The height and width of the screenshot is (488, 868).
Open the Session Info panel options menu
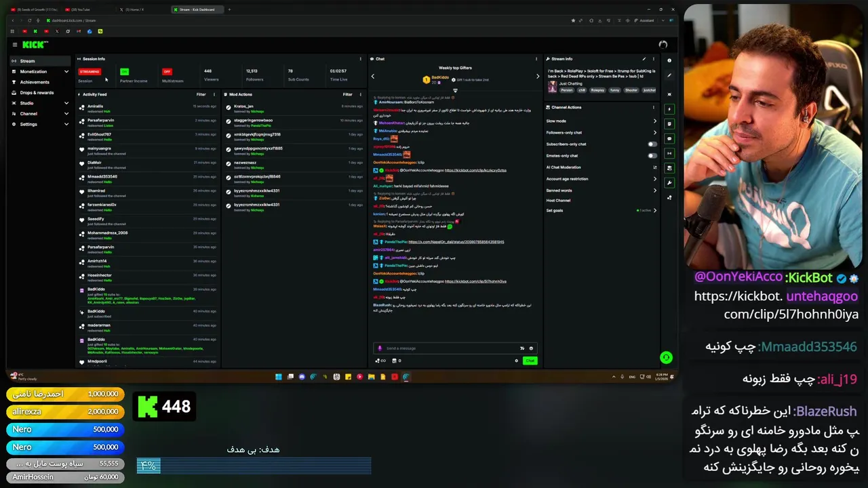(x=360, y=59)
